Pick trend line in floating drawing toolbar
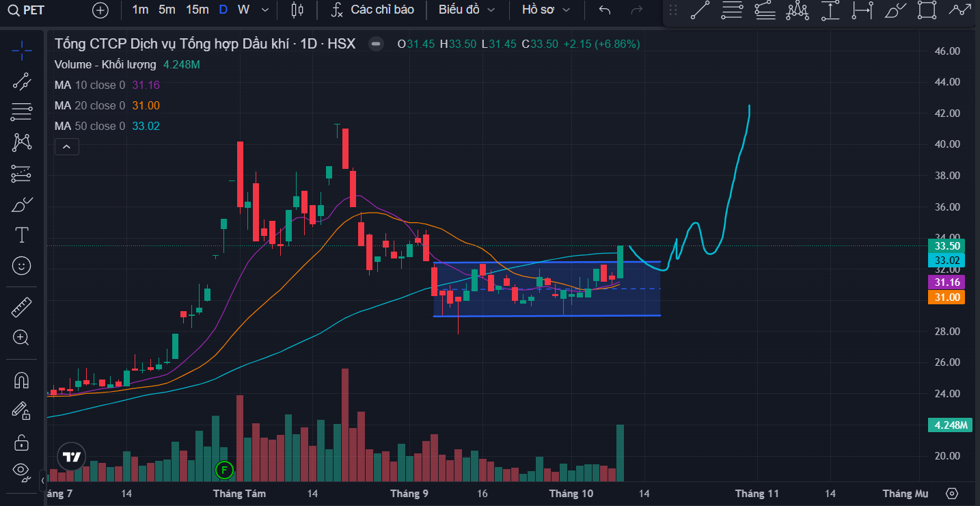 (x=700, y=10)
